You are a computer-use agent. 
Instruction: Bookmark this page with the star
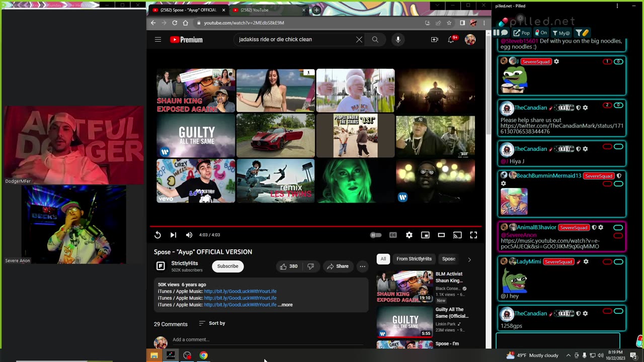[x=449, y=23]
